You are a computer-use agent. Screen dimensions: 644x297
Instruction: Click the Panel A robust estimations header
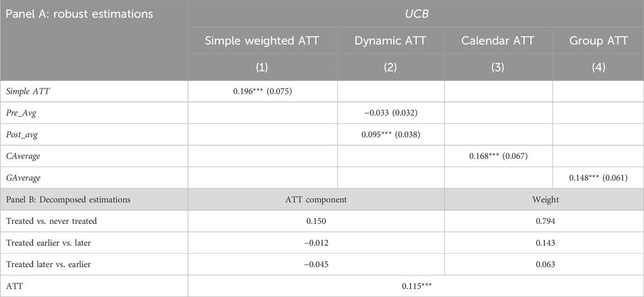[x=79, y=15]
